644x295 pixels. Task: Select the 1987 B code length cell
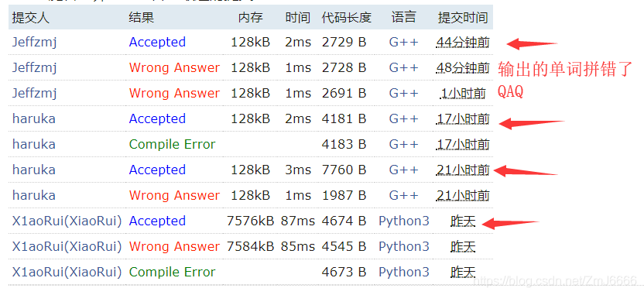(344, 195)
